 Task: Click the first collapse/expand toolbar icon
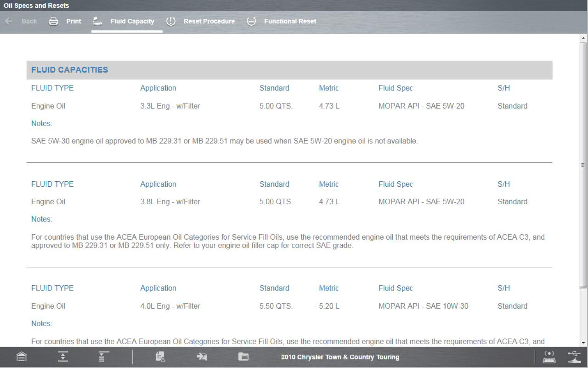63,357
